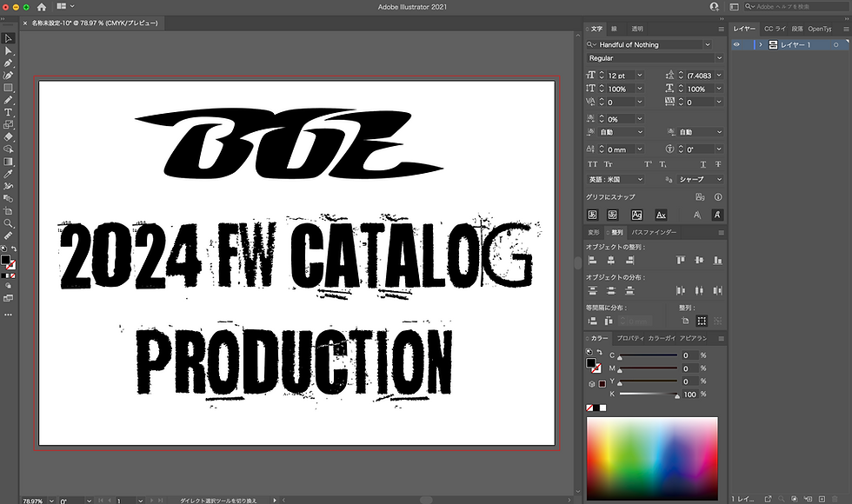The width and height of the screenshot is (852, 504).
Task: Click vertical align bottom icon
Action: [x=718, y=261]
